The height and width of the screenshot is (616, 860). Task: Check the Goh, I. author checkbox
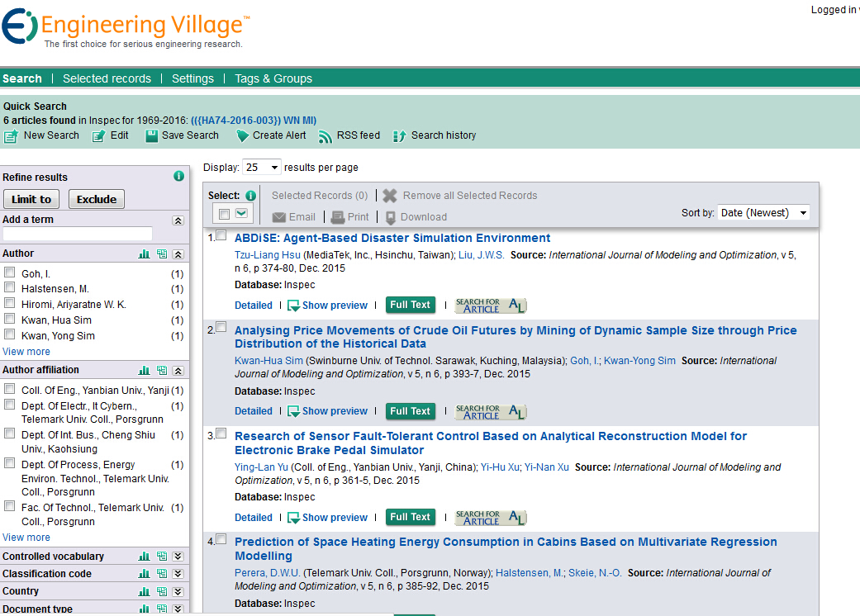point(9,272)
